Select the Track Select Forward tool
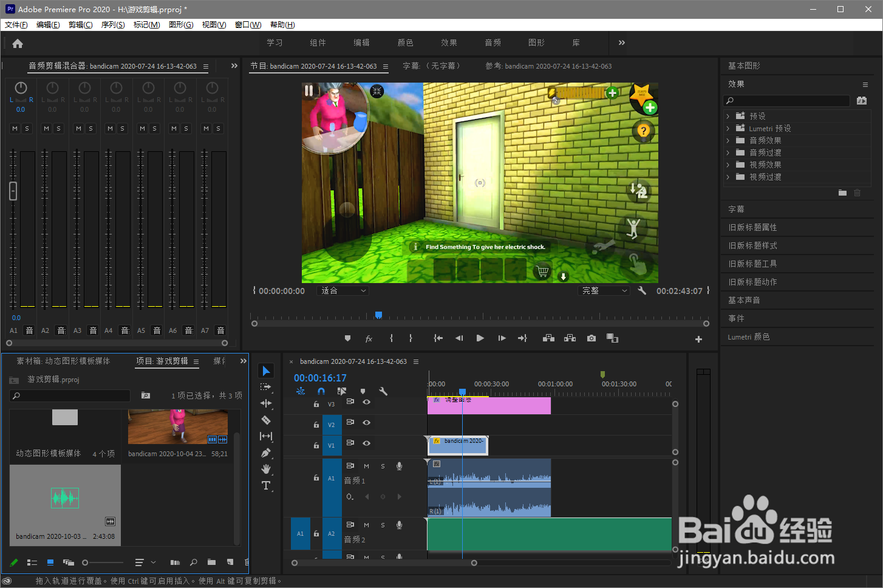 pyautogui.click(x=266, y=387)
